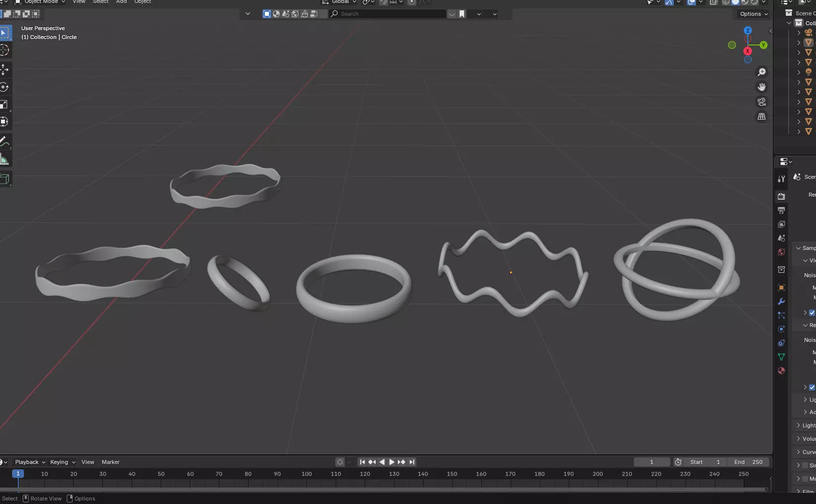Open the Object properties tab

coord(781,288)
